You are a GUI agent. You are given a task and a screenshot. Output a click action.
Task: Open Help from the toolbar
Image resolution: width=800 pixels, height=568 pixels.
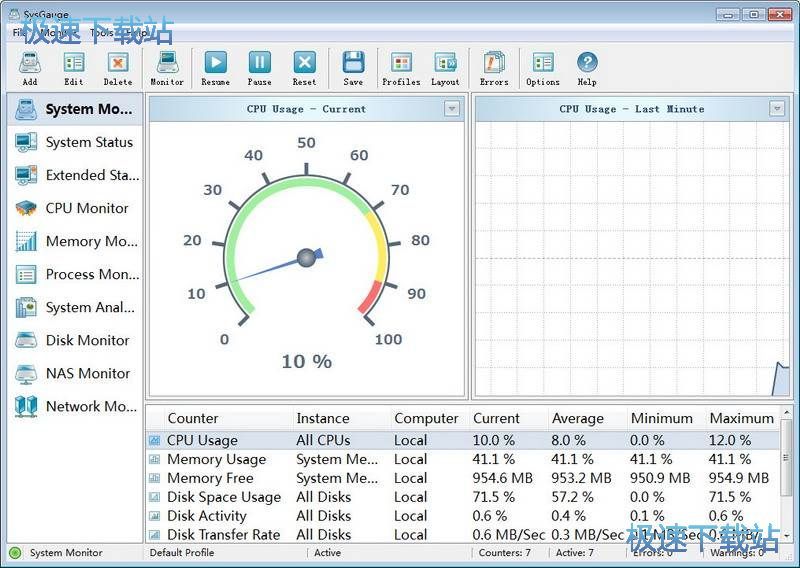[587, 64]
